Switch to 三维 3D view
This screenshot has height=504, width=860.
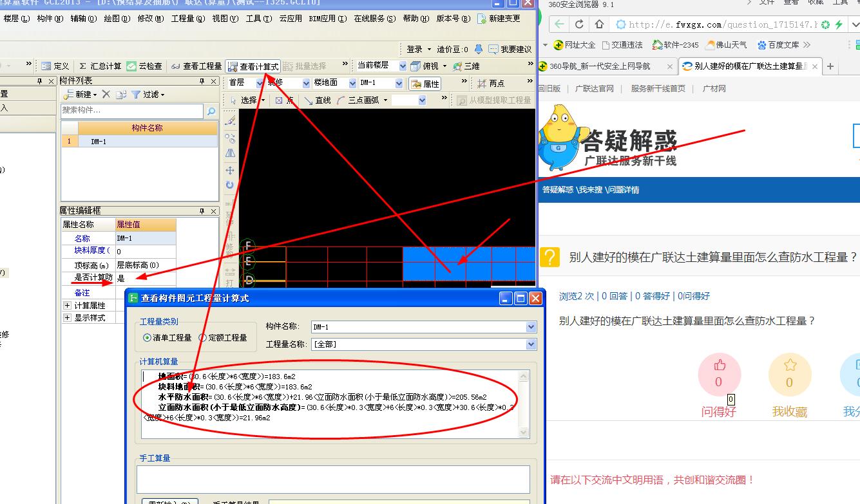466,66
